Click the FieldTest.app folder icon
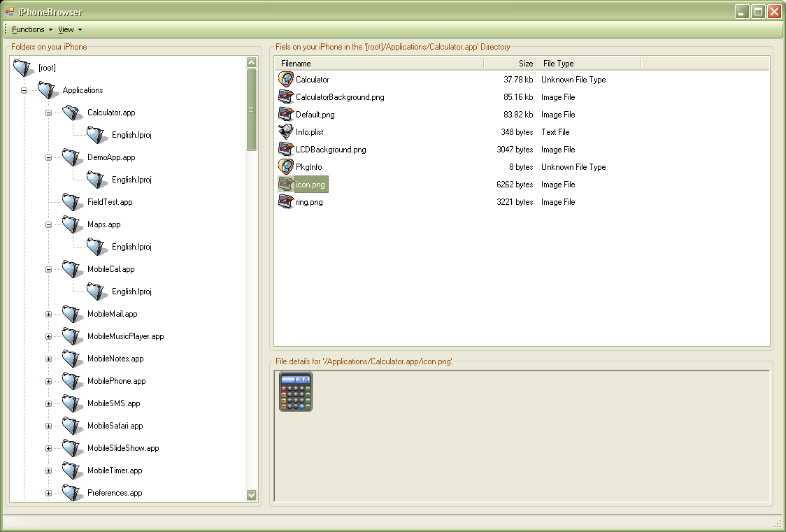This screenshot has height=532, width=786. (x=72, y=202)
